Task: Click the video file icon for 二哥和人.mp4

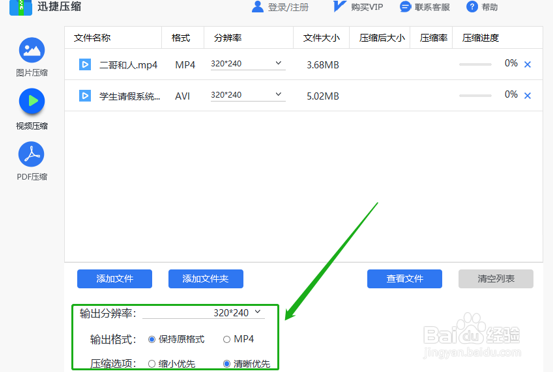Action: point(85,65)
